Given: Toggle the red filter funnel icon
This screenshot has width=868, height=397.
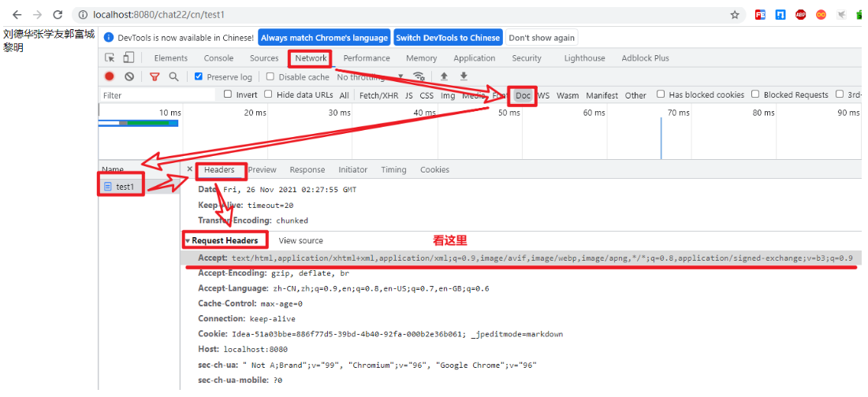Looking at the screenshot, I should tap(155, 76).
